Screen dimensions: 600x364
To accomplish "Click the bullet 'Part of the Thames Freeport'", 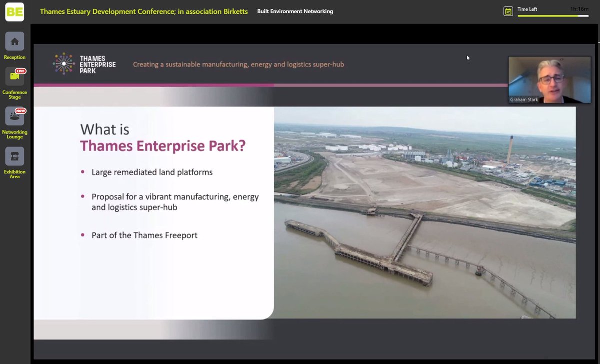I will pyautogui.click(x=144, y=235).
